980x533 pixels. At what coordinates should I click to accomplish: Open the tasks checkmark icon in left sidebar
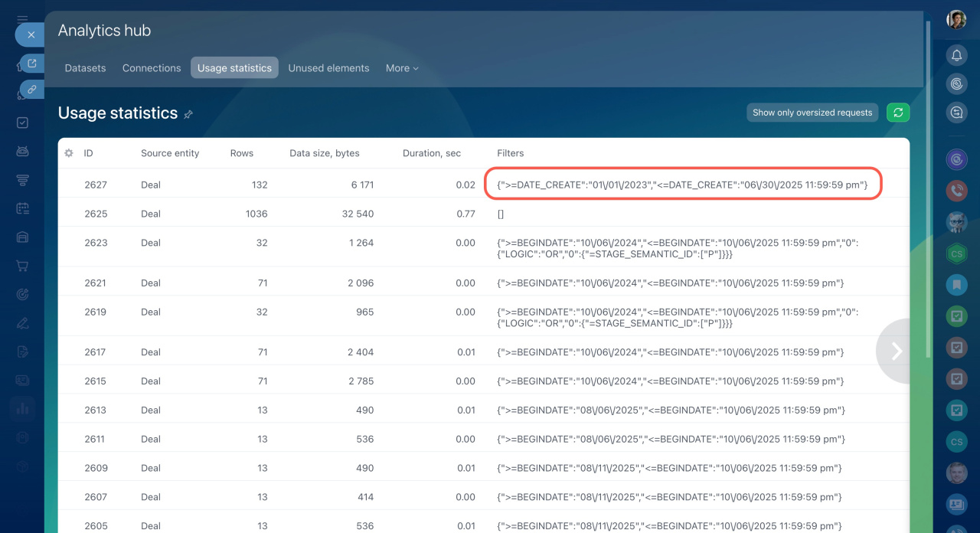(x=23, y=123)
